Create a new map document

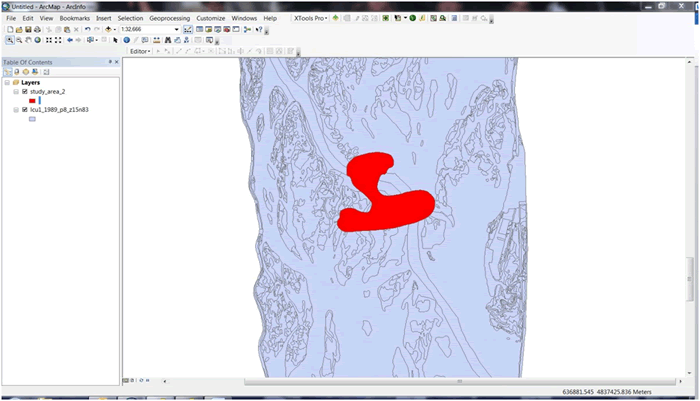pyautogui.click(x=10, y=29)
